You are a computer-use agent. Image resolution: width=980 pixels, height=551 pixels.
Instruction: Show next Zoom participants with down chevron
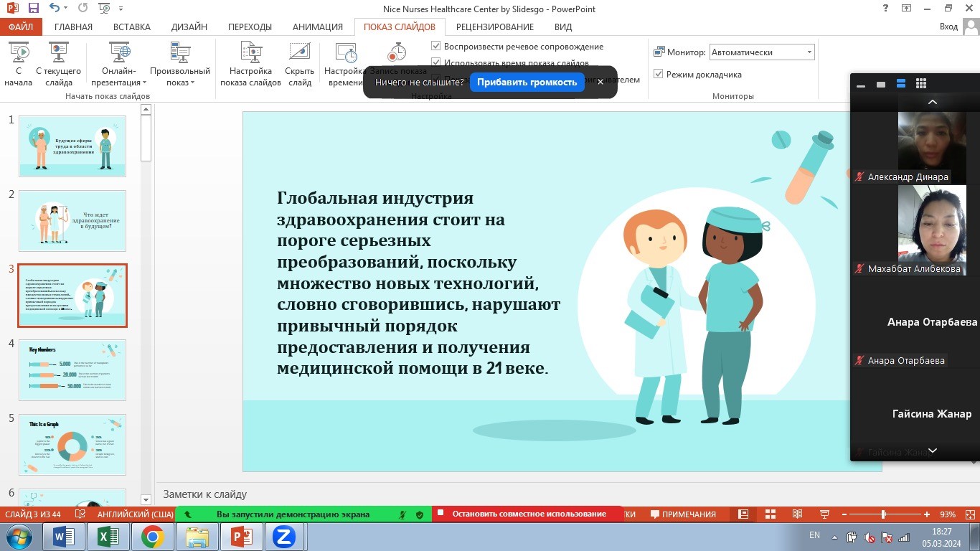(933, 451)
